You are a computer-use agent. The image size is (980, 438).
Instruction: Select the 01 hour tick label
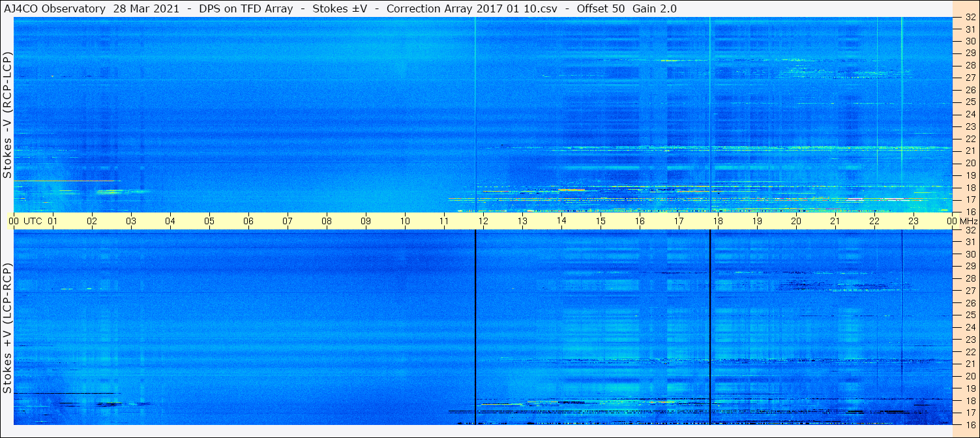(53, 222)
